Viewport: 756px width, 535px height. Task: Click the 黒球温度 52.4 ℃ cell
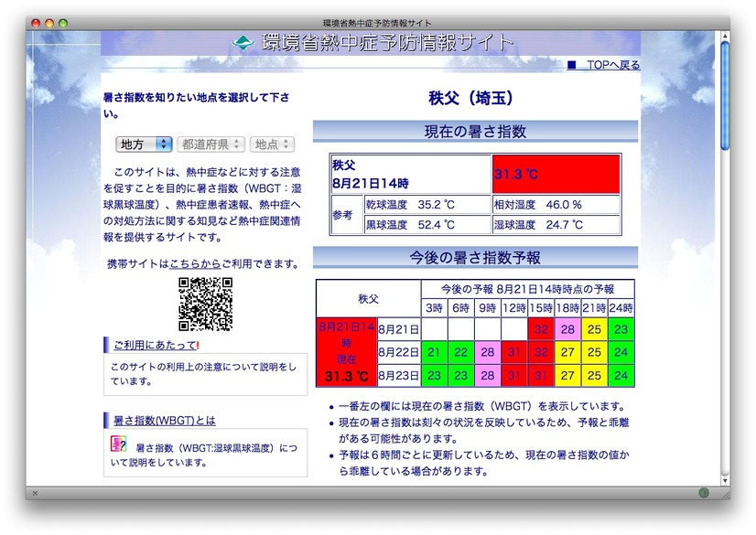[427, 225]
